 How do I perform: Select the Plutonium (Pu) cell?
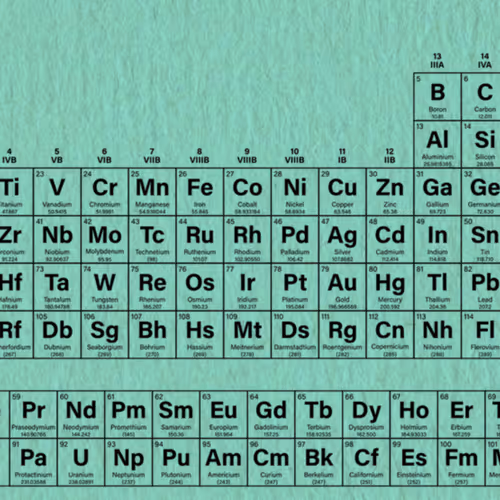176,462
